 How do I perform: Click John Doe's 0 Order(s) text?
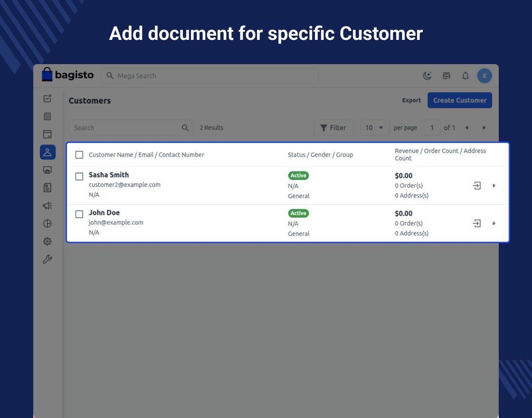(409, 223)
